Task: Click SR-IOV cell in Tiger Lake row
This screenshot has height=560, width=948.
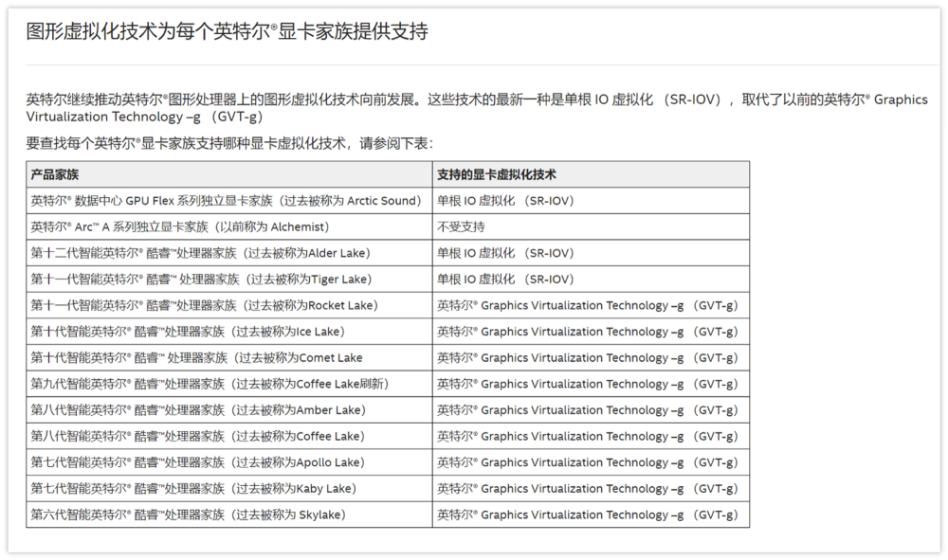Action: click(x=591, y=280)
